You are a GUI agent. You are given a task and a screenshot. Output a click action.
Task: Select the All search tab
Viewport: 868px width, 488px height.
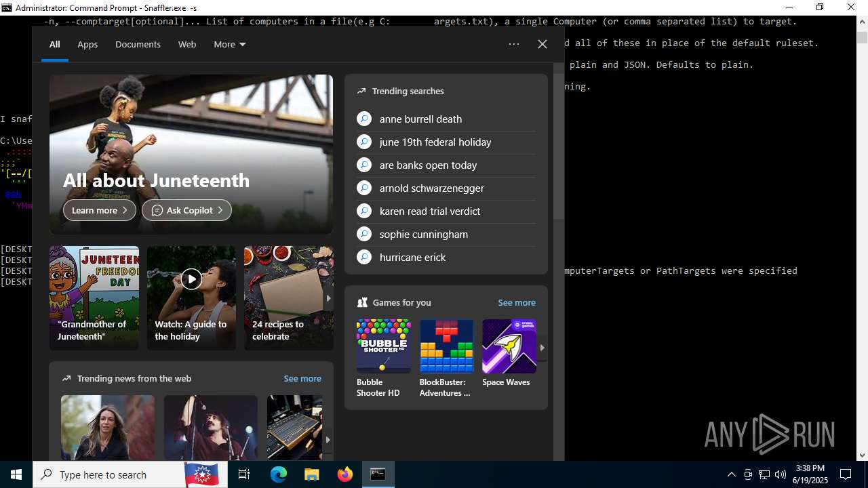(55, 44)
